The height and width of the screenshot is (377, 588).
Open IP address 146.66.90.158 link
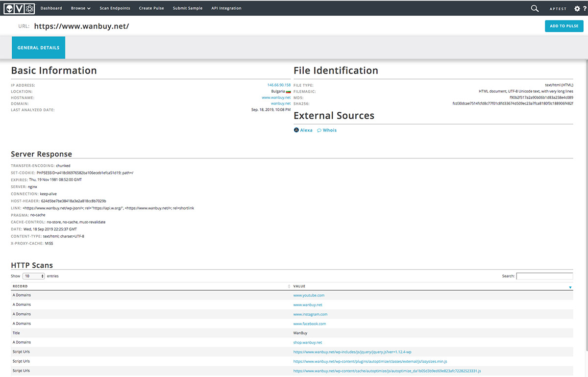point(279,85)
